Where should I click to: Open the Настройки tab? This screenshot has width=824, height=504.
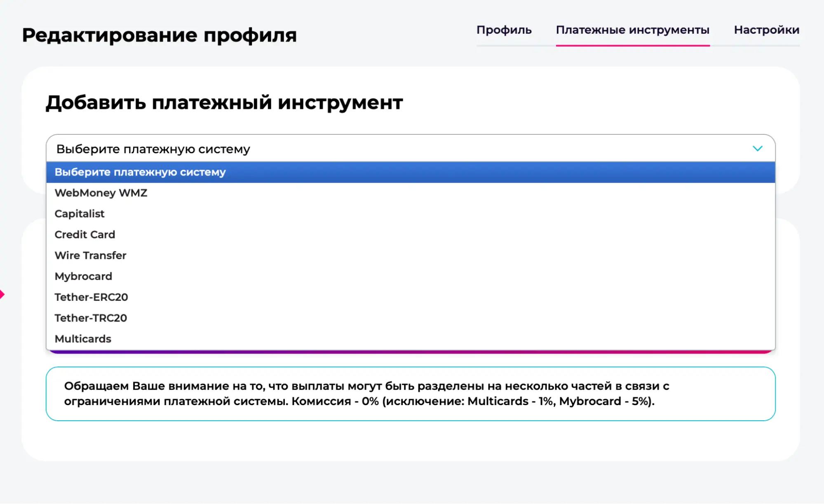pyautogui.click(x=766, y=30)
